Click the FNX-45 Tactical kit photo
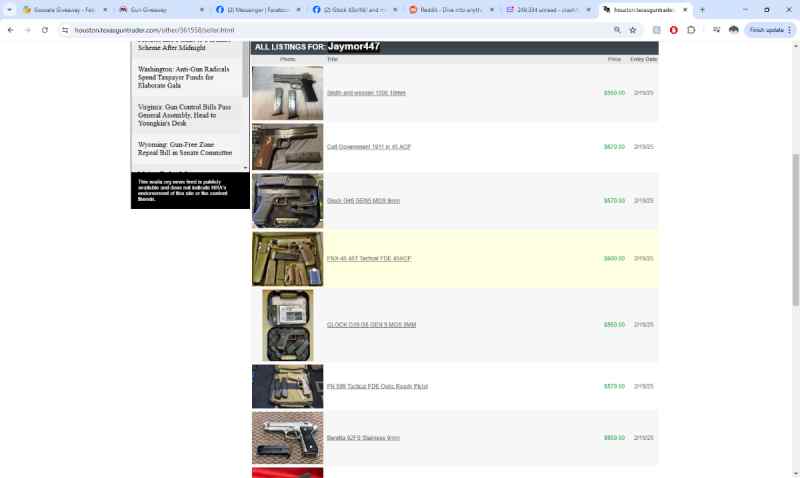This screenshot has width=800, height=478. coord(287,259)
